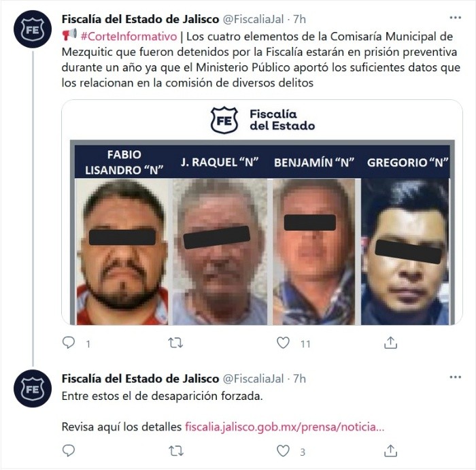Image resolution: width=476 pixels, height=470 pixels.
Task: Open @FiscaliaJal handle on second tweet
Action: (x=253, y=379)
